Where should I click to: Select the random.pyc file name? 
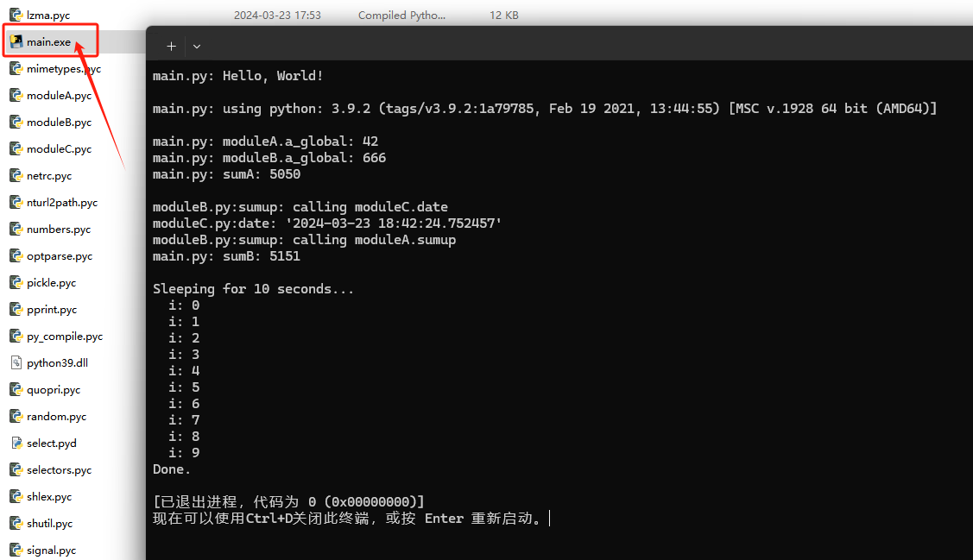[x=56, y=416]
